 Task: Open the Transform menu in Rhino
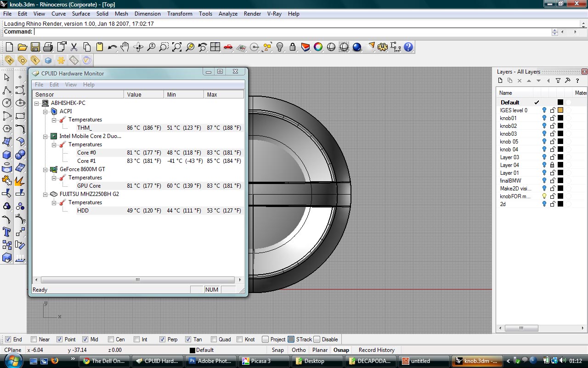tap(180, 14)
